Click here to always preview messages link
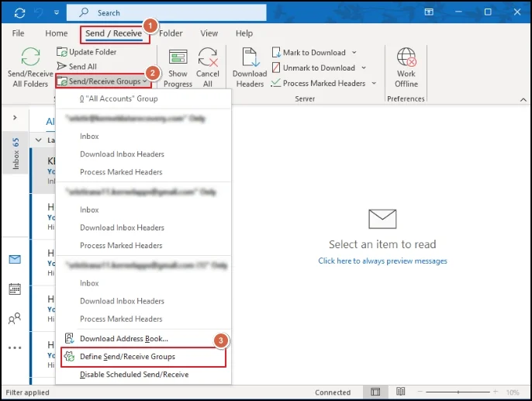 [382, 261]
